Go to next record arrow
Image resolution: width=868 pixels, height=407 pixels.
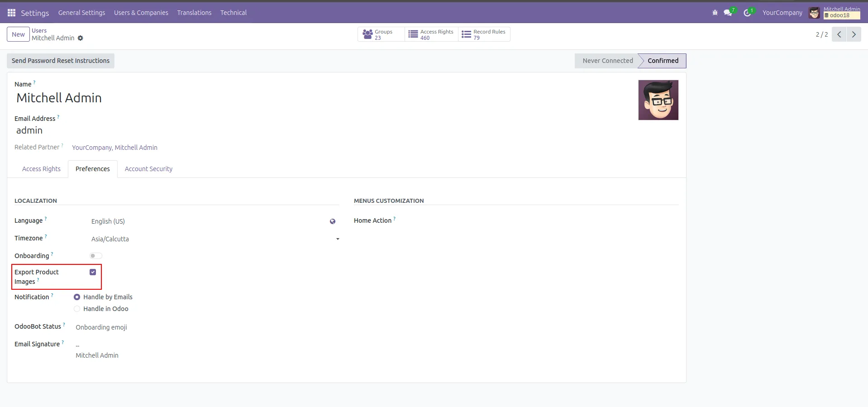(854, 34)
